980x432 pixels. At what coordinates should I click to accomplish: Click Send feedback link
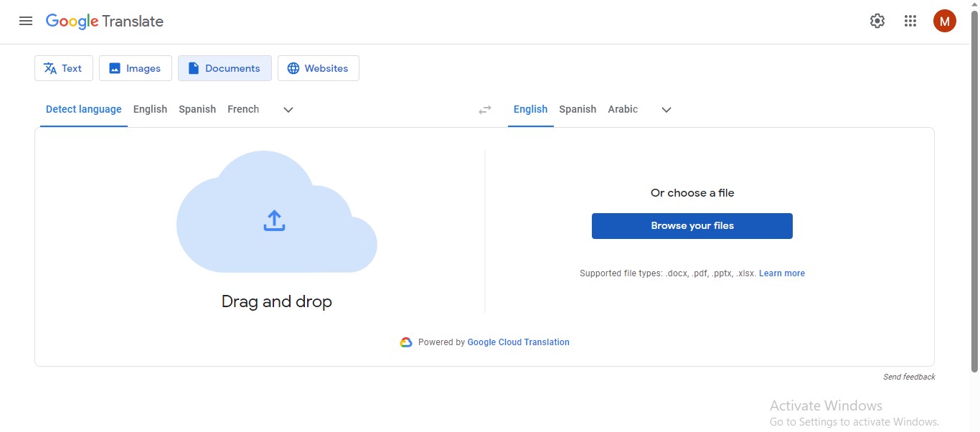909,377
